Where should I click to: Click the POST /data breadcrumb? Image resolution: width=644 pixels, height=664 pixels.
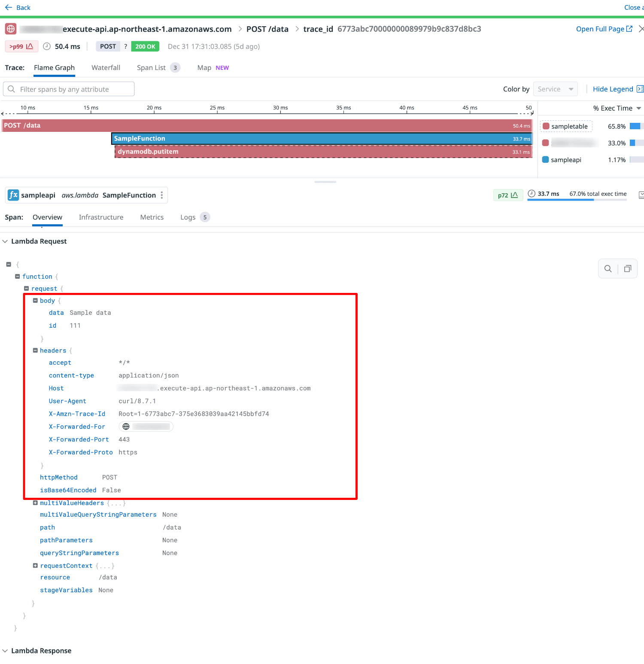click(x=267, y=29)
